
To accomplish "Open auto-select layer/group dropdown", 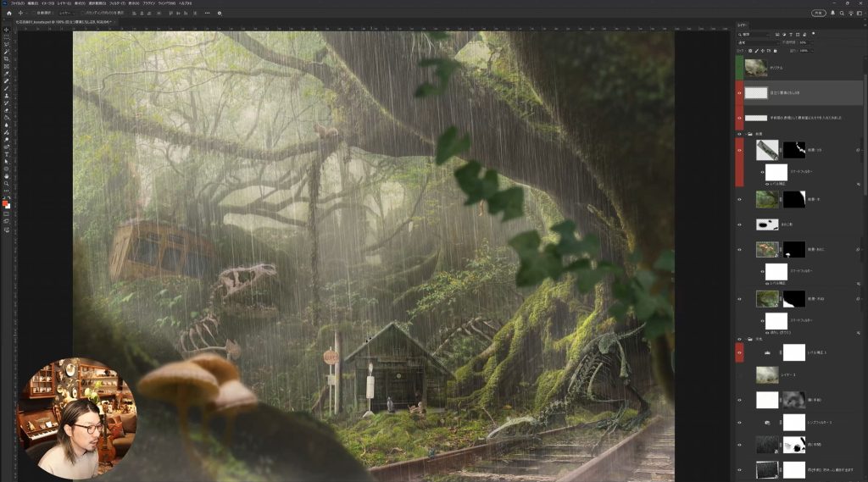I will (x=66, y=14).
